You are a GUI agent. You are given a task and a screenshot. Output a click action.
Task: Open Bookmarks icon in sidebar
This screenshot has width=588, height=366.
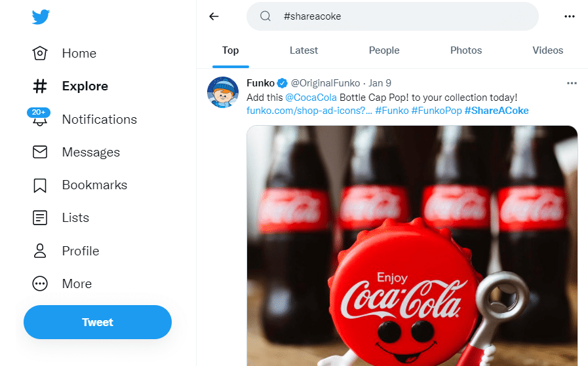[x=40, y=185]
